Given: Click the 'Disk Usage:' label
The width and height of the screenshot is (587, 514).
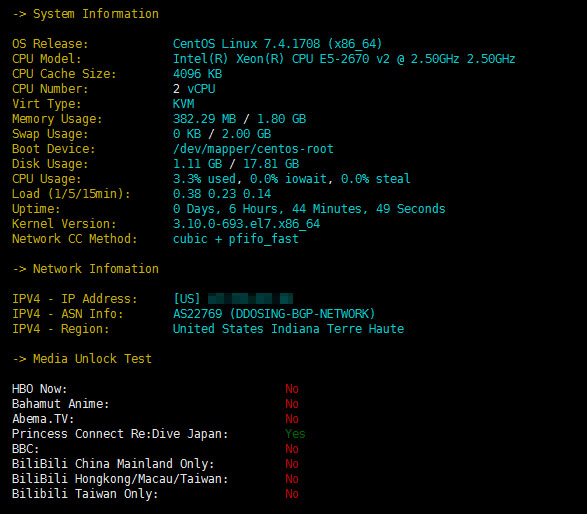Looking at the screenshot, I should (50, 164).
